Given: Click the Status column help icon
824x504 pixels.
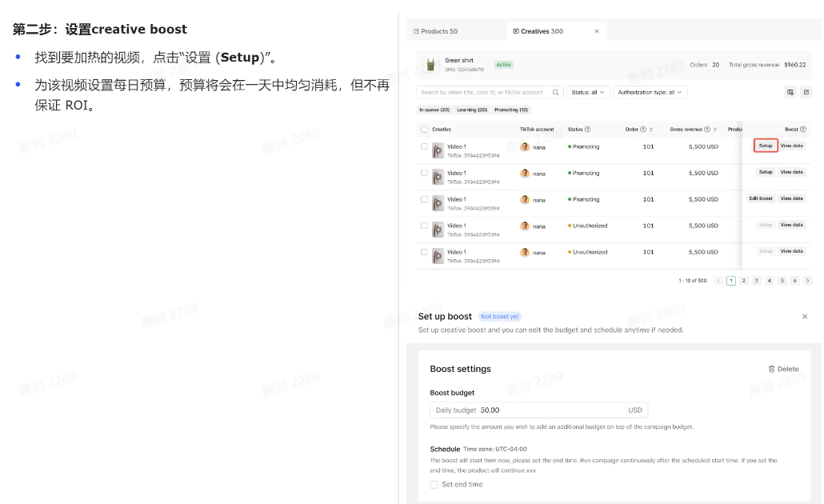Looking at the screenshot, I should pyautogui.click(x=587, y=130).
